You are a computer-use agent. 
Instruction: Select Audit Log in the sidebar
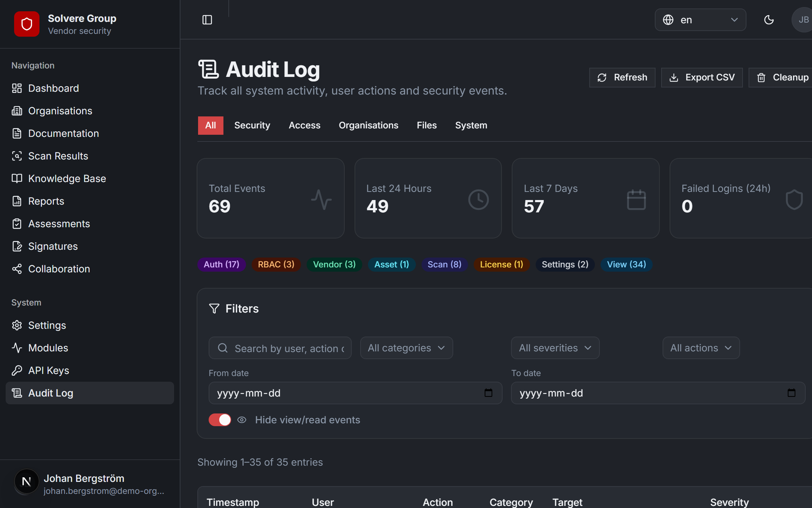pos(90,393)
